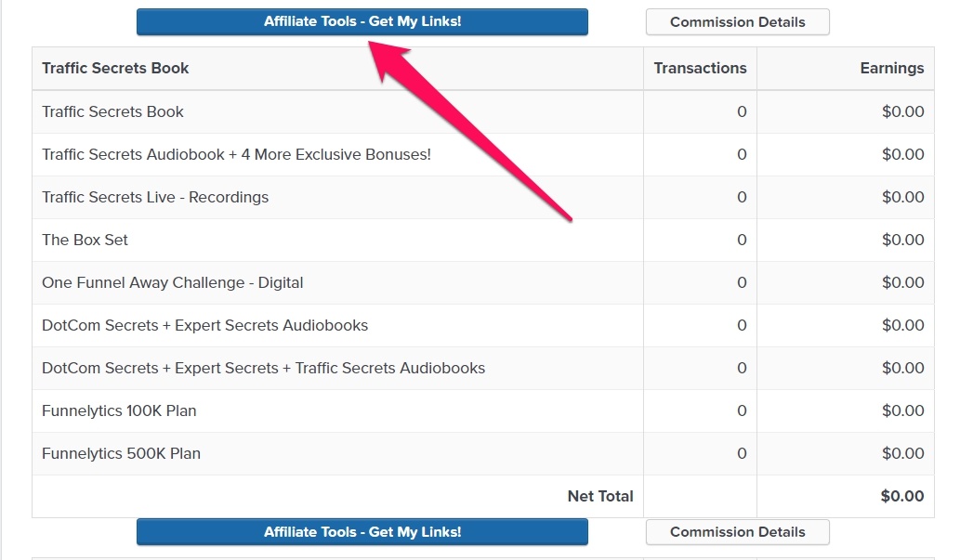Select Funnelytics 100K Plan row name
Screen dimensions: 960x560
point(119,410)
